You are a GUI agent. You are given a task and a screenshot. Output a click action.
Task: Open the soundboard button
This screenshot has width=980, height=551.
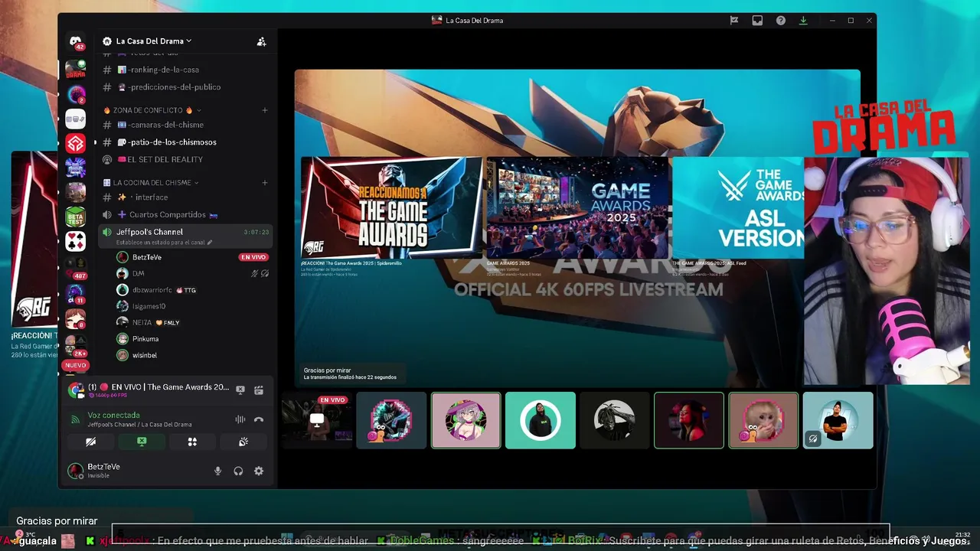243,442
